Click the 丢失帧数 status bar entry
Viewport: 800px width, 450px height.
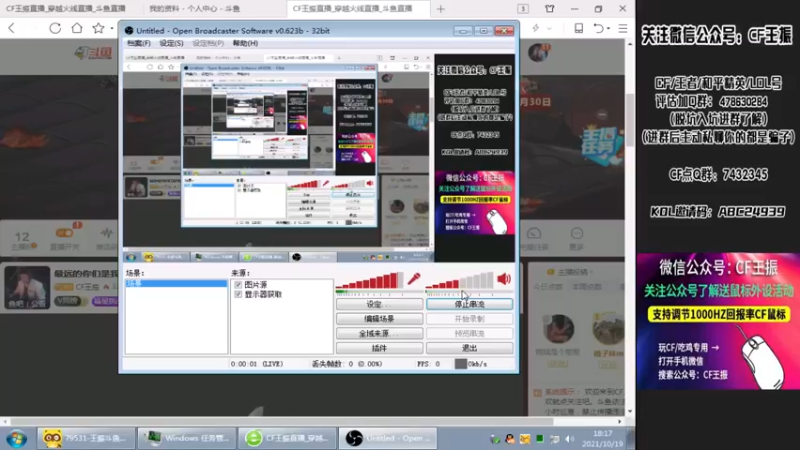(x=346, y=364)
